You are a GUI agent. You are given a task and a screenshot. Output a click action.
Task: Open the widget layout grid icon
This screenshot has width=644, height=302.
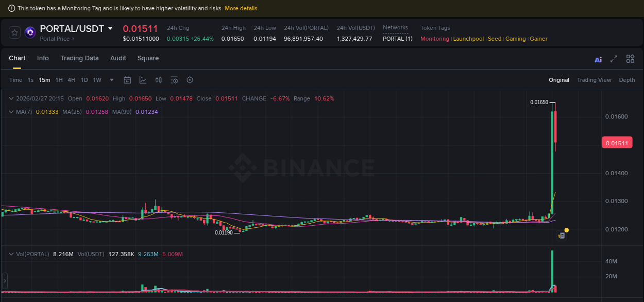tap(630, 59)
